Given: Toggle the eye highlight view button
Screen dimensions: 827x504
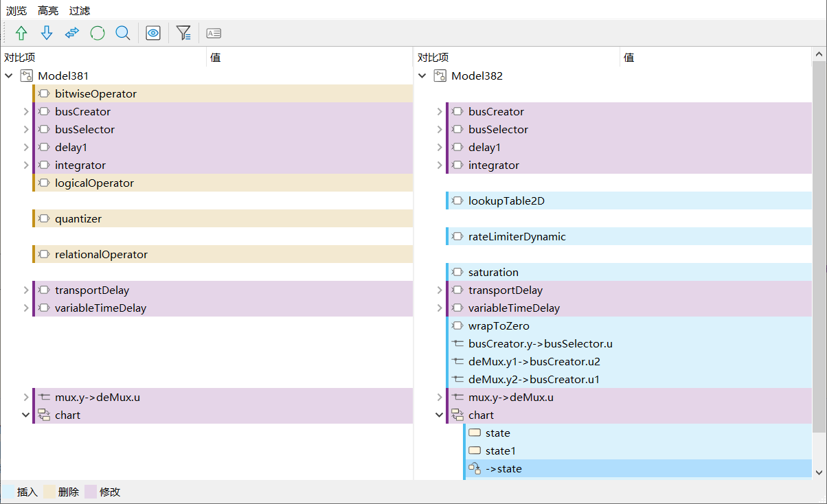Looking at the screenshot, I should (x=153, y=33).
